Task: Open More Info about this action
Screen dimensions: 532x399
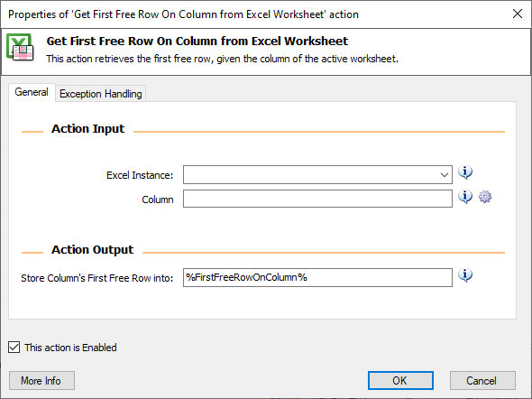Action: [x=41, y=380]
